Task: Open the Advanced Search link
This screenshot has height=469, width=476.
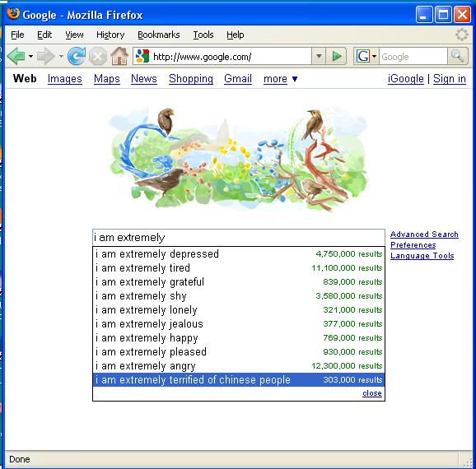Action: [x=424, y=234]
